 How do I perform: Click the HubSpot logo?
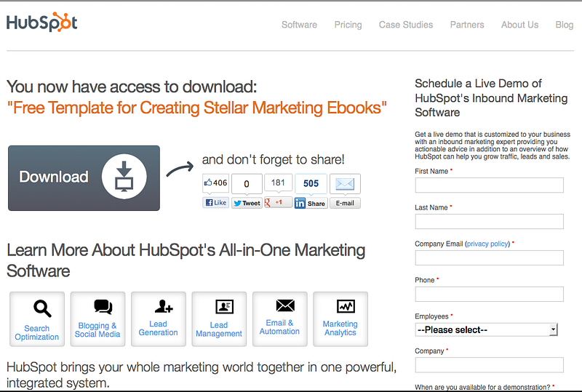(x=42, y=23)
